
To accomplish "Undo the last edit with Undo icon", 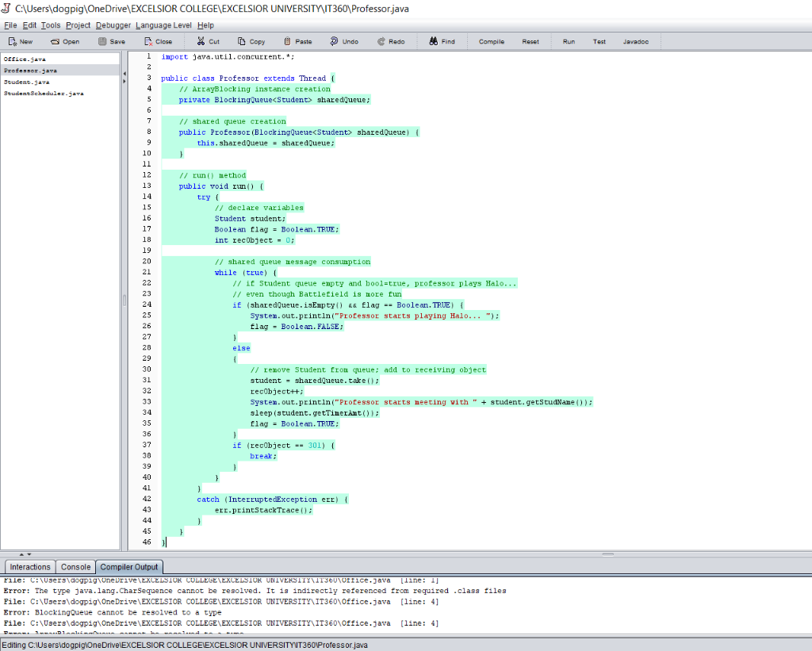I will [347, 41].
